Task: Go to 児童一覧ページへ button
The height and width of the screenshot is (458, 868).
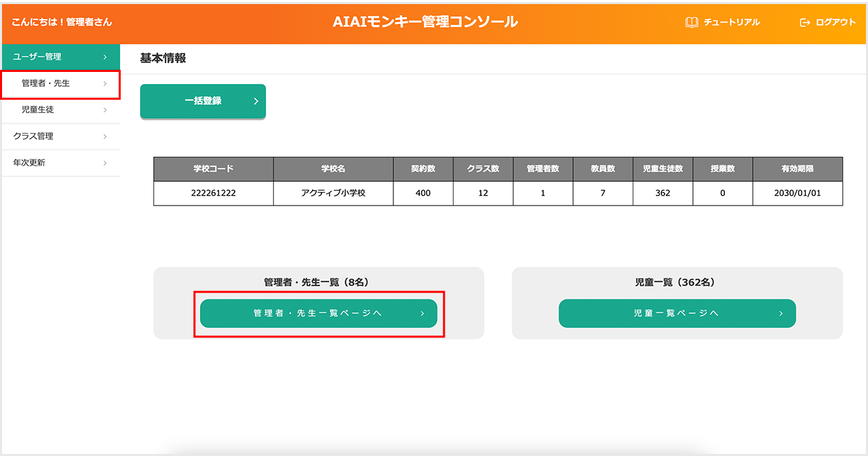Action: 676,313
